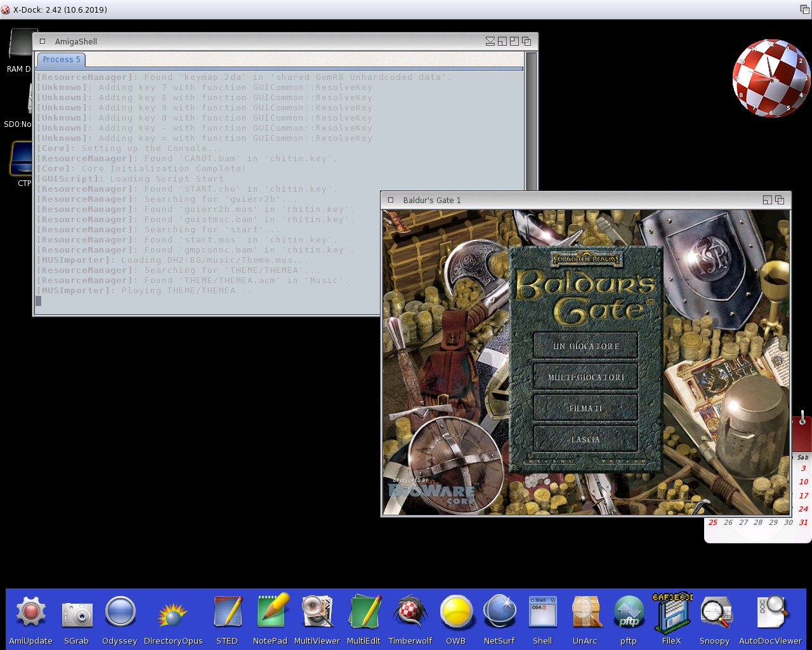Choose MULTI-GIOCATORI menu option

tap(586, 377)
